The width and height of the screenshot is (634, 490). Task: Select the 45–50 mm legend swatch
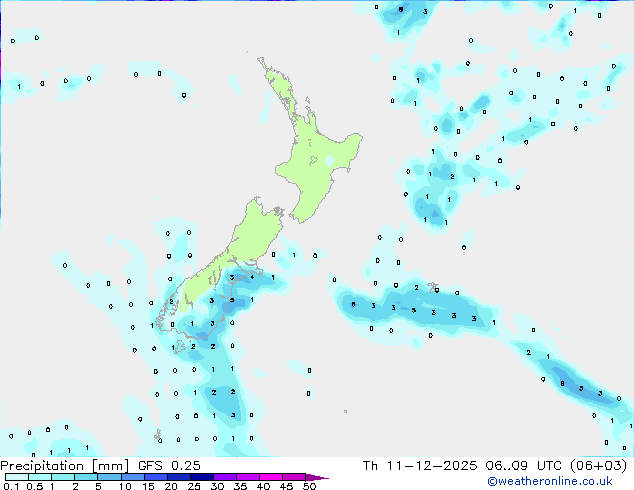pyautogui.click(x=294, y=477)
